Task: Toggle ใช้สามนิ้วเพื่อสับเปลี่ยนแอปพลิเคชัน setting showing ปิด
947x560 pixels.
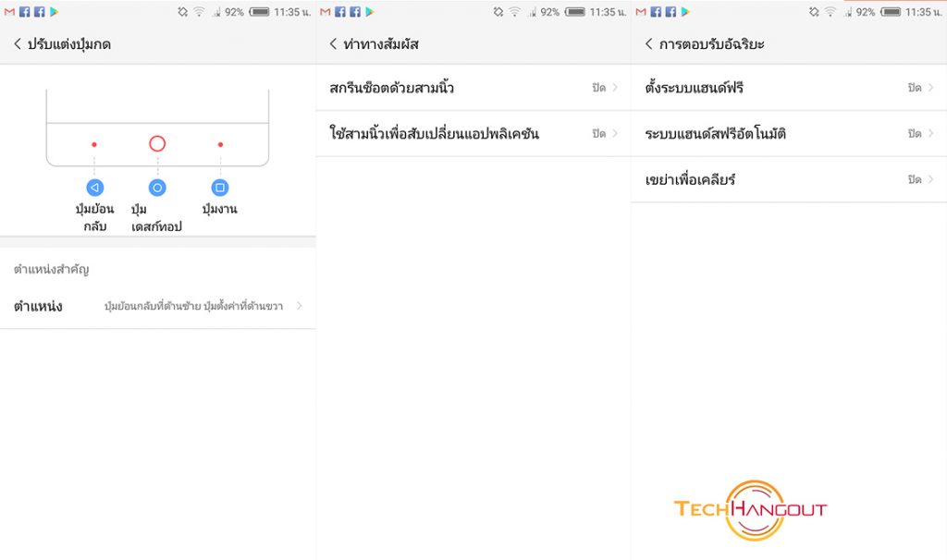Action: 473,133
